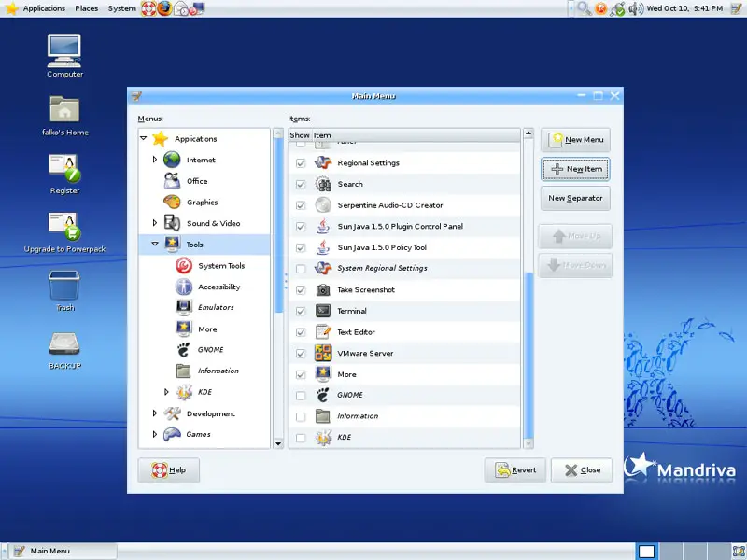Select Graphics menu in tree
This screenshot has height=560, width=747.
pos(202,202)
